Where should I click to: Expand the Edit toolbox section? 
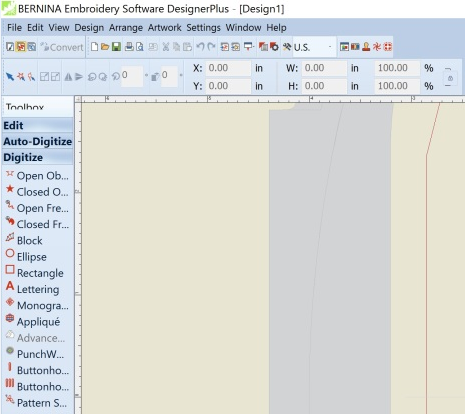37,126
